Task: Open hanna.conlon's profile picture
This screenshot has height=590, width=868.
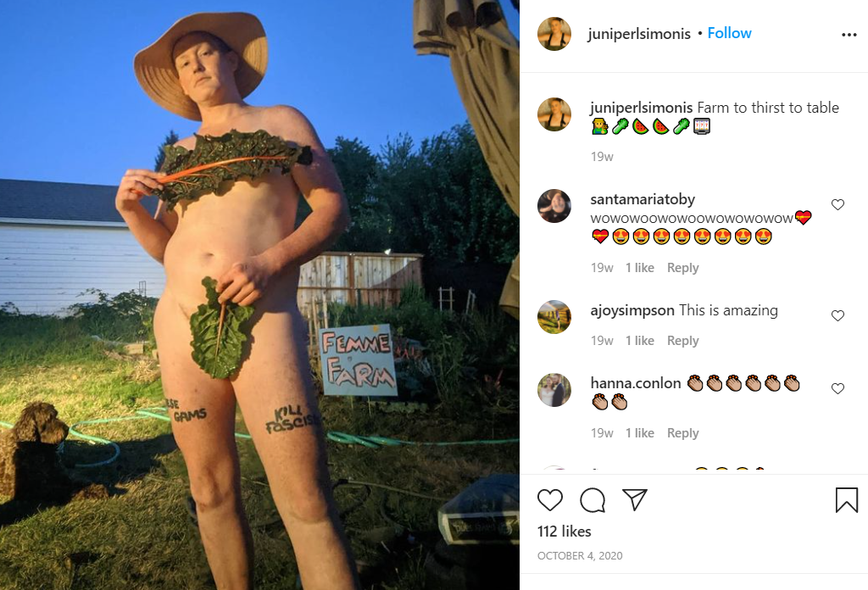Action: click(x=554, y=390)
